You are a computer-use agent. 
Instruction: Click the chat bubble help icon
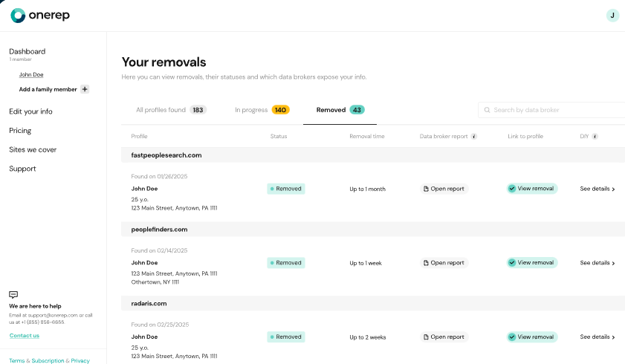(x=13, y=295)
